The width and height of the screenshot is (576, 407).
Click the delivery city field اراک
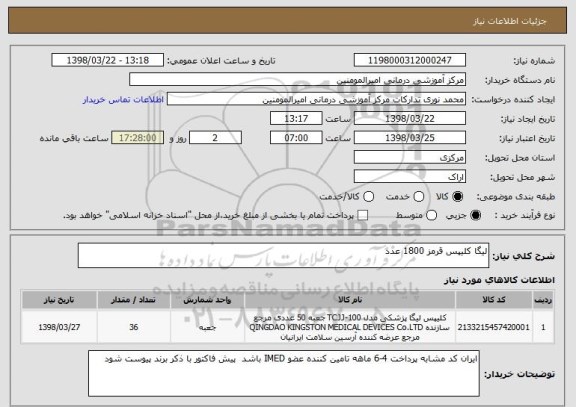[x=410, y=177]
